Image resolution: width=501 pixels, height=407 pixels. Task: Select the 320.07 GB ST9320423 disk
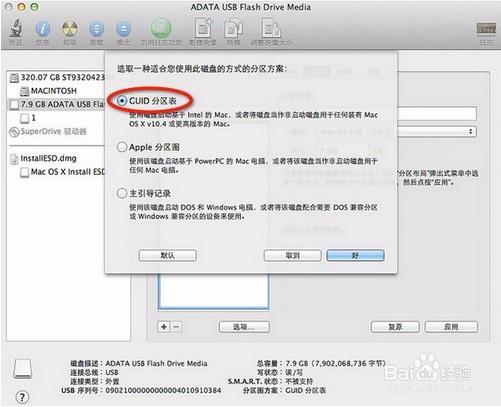[x=57, y=78]
